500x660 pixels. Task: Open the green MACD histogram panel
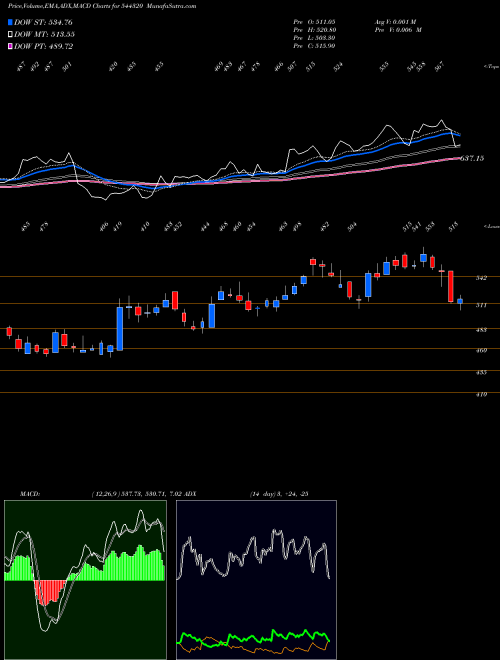click(x=85, y=580)
